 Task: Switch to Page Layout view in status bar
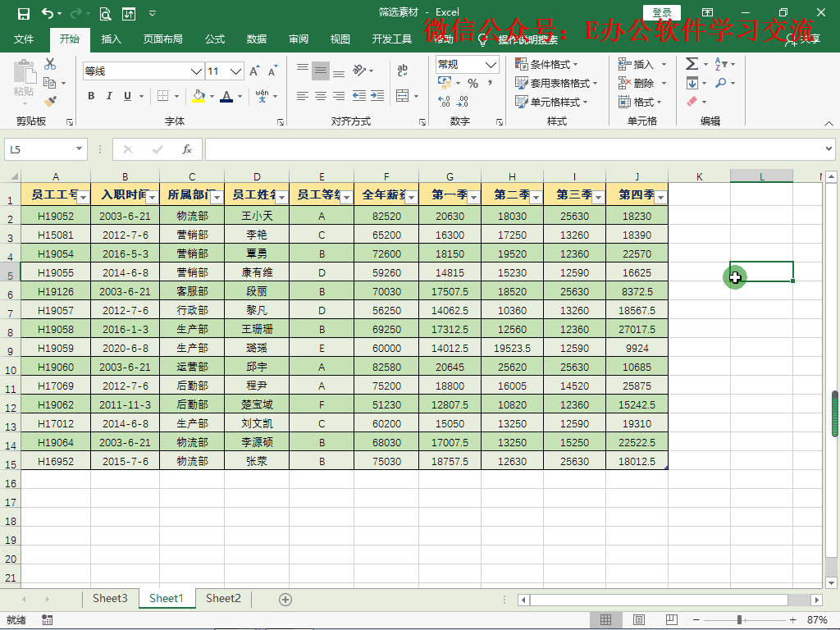638,620
